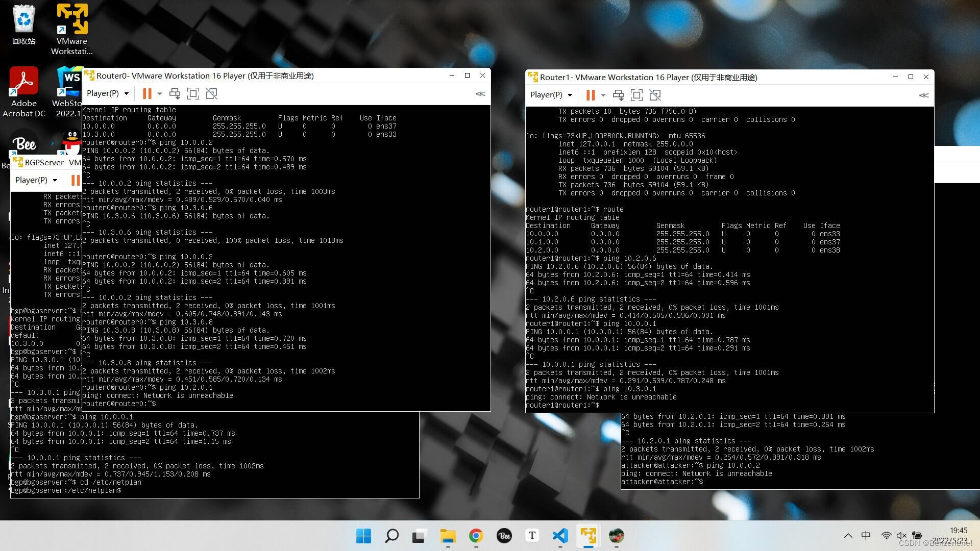Pause the Router1 virtual machine

click(x=591, y=95)
